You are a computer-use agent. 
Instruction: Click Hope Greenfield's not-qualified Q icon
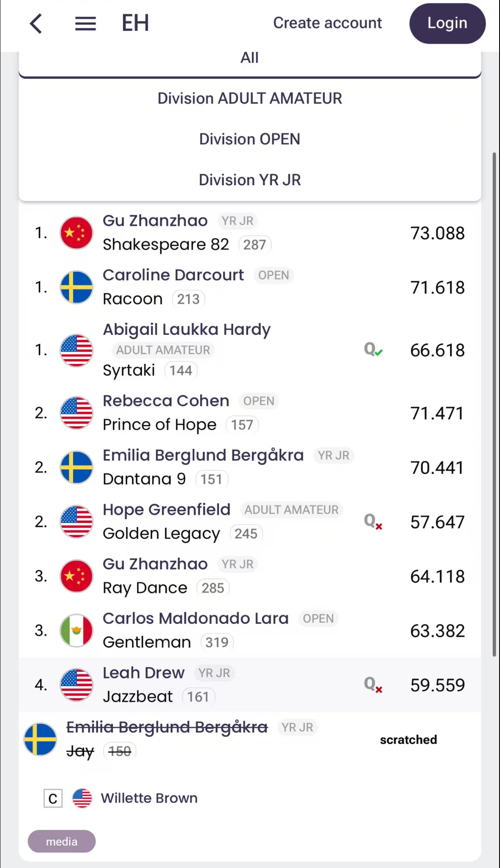tap(373, 521)
